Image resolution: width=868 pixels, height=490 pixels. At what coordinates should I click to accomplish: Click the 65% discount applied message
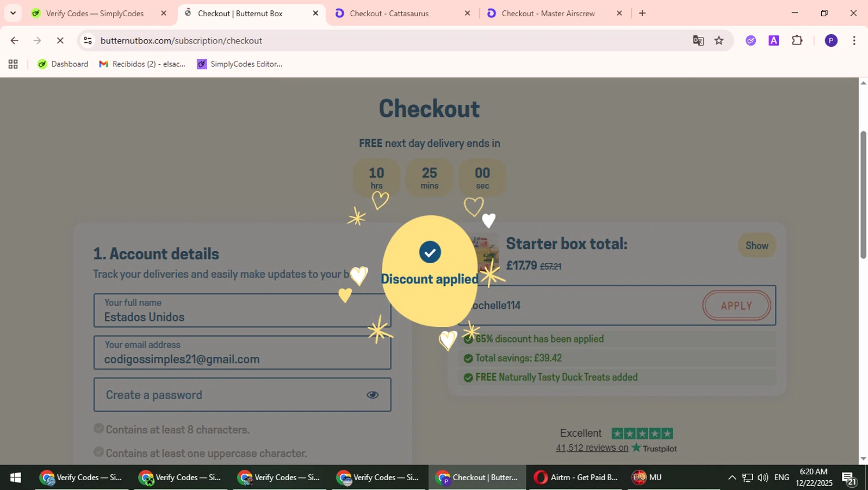click(x=539, y=339)
